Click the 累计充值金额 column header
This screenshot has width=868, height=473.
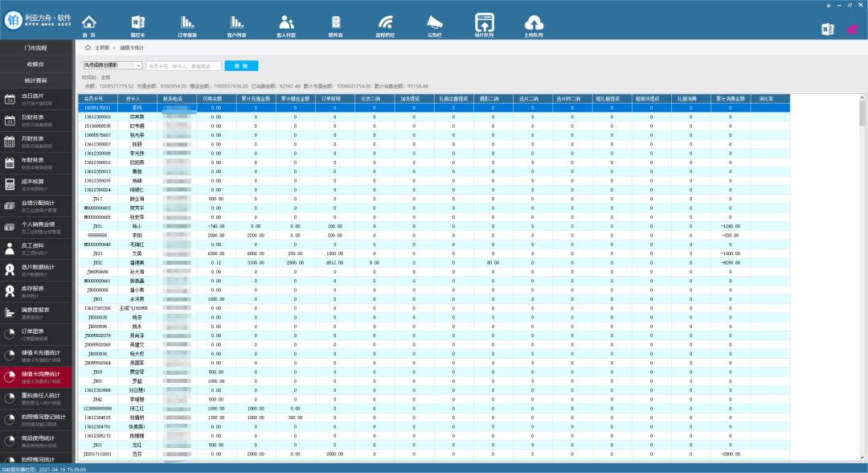pyautogui.click(x=256, y=99)
